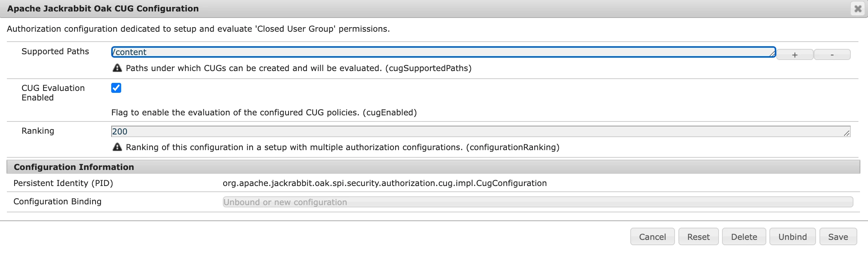Click the warning icon beside Ranking description
This screenshot has height=254, width=868.
coord(117,147)
